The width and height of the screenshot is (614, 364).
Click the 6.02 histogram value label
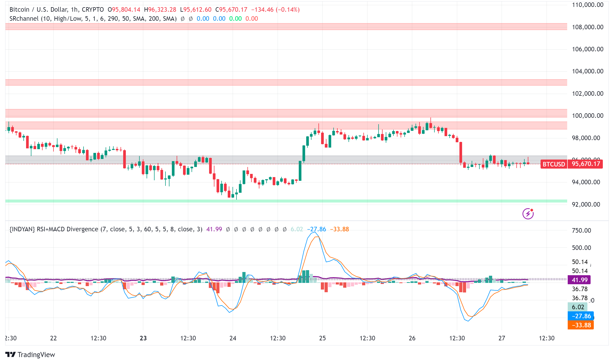(x=578, y=307)
